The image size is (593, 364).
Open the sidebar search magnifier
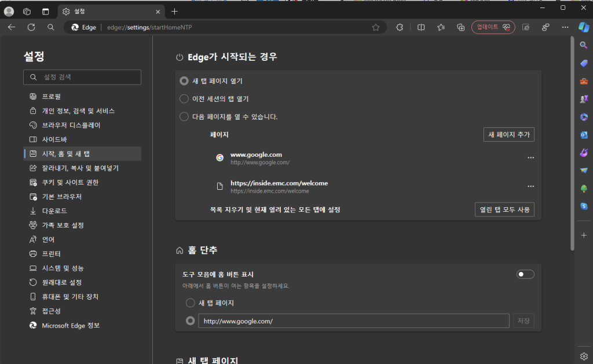point(584,45)
